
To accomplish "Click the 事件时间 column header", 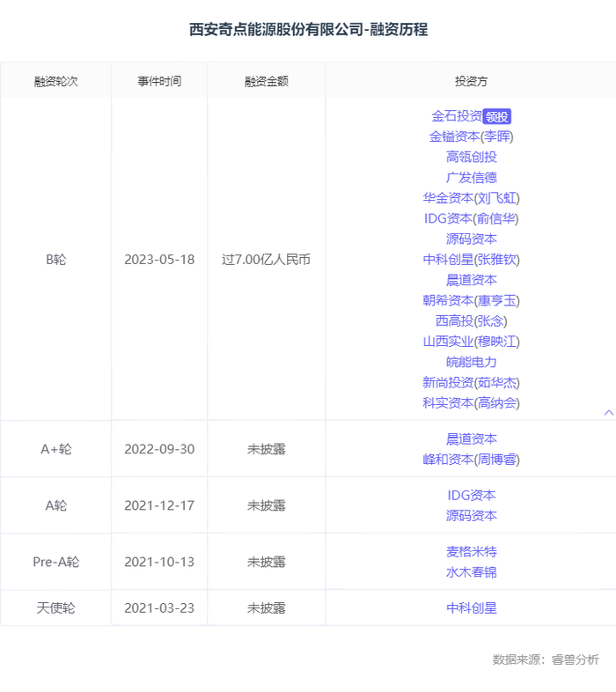I will pos(159,81).
